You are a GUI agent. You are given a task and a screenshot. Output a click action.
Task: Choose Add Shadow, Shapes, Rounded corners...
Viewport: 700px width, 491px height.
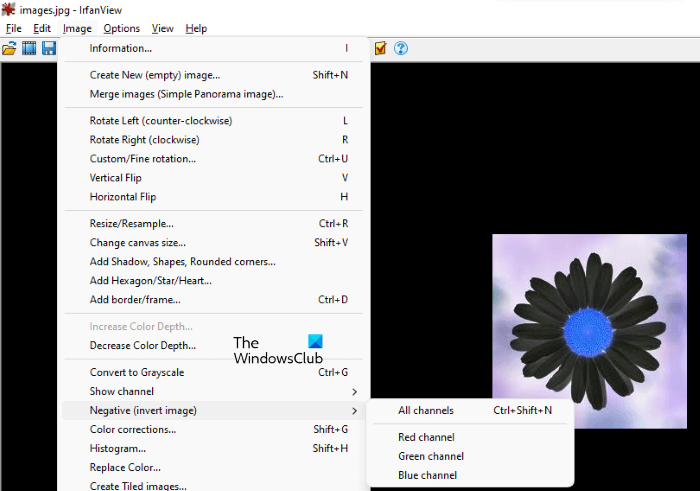[x=213, y=262]
